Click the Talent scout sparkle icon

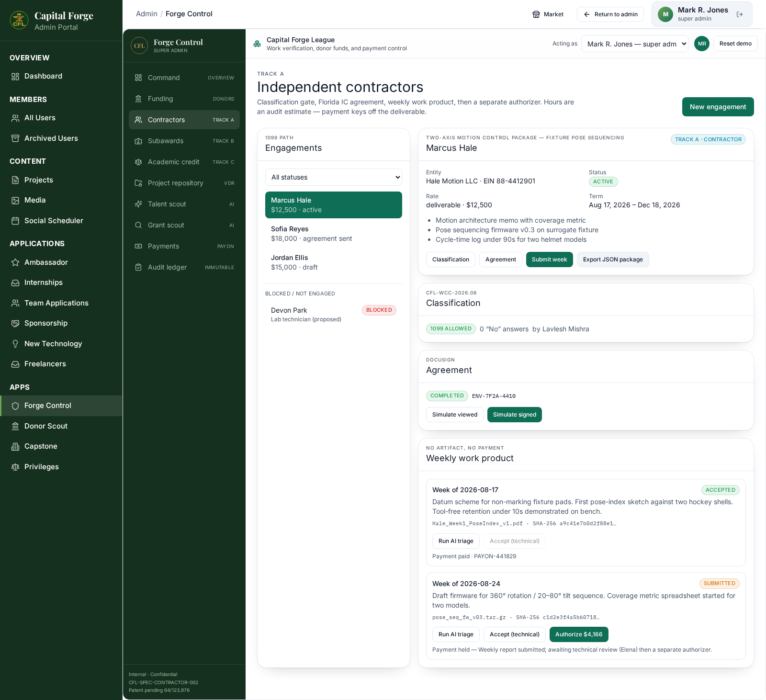point(138,204)
